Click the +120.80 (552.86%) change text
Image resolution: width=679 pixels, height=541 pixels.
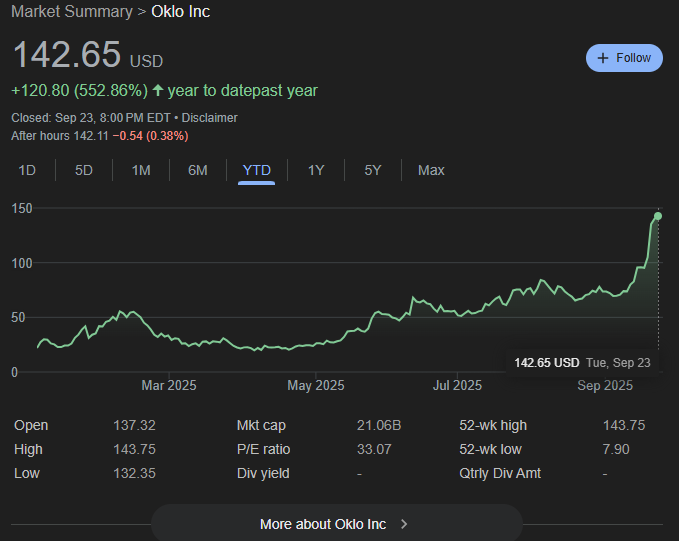click(79, 91)
